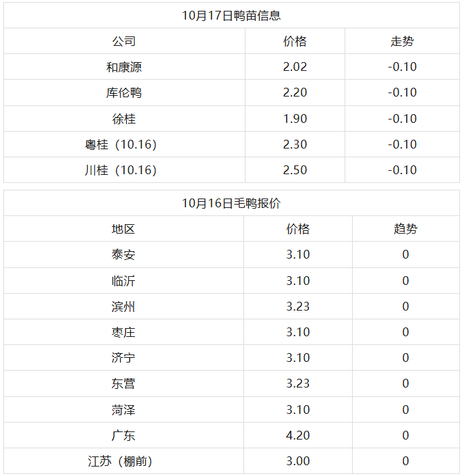
Task: Click the price 3.10 for 泰安
Action: point(298,255)
